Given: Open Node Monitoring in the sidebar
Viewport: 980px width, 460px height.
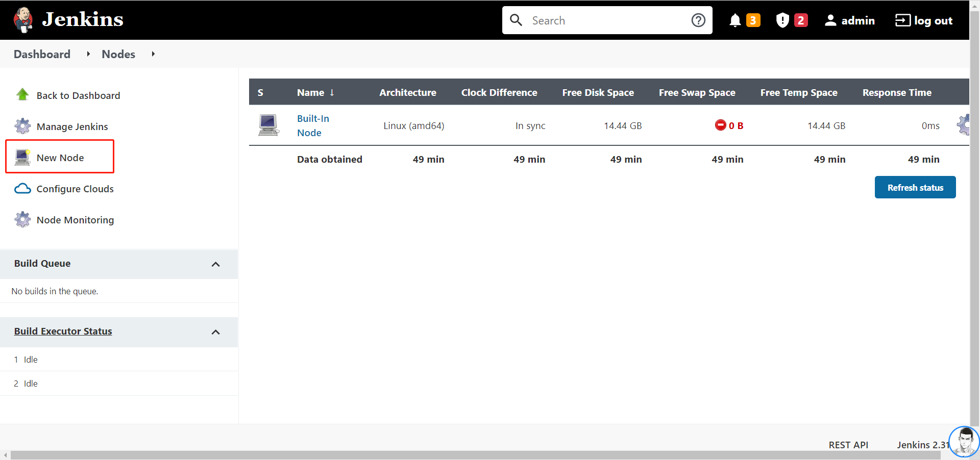Looking at the screenshot, I should [x=75, y=220].
